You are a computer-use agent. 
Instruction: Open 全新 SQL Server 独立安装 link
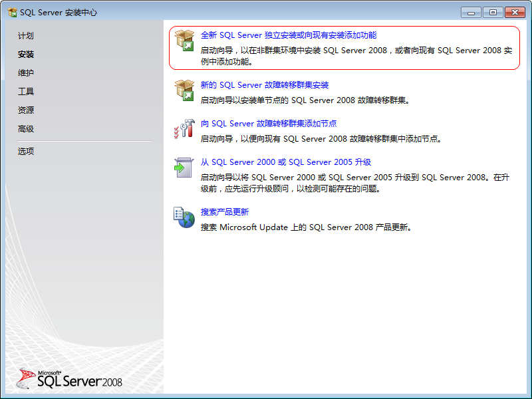tap(289, 35)
